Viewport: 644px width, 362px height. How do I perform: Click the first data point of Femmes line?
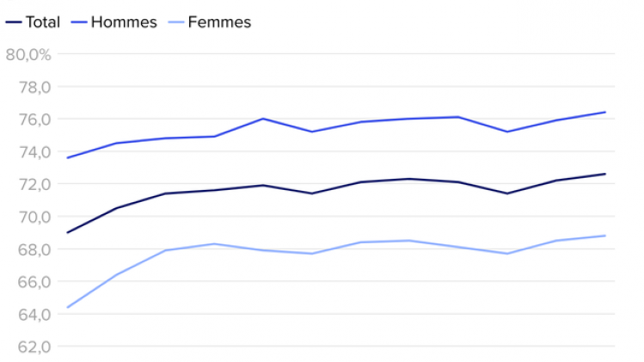pyautogui.click(x=67, y=307)
